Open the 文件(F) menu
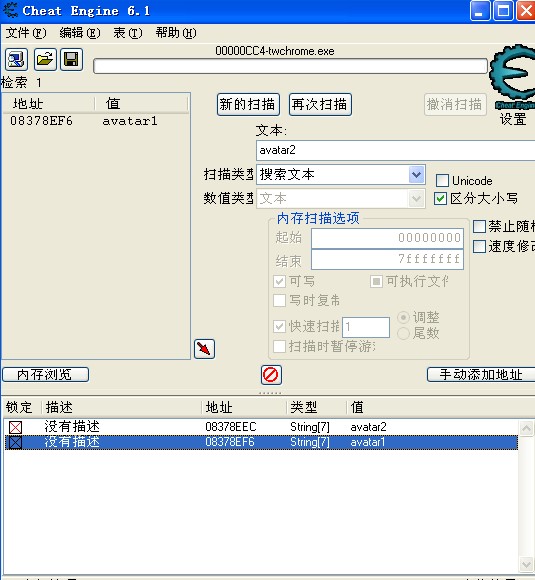Viewport: 535px width, 580px height. pyautogui.click(x=26, y=33)
